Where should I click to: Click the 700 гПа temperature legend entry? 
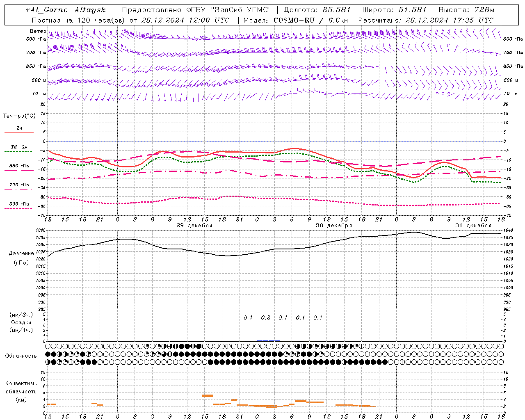pyautogui.click(x=19, y=185)
